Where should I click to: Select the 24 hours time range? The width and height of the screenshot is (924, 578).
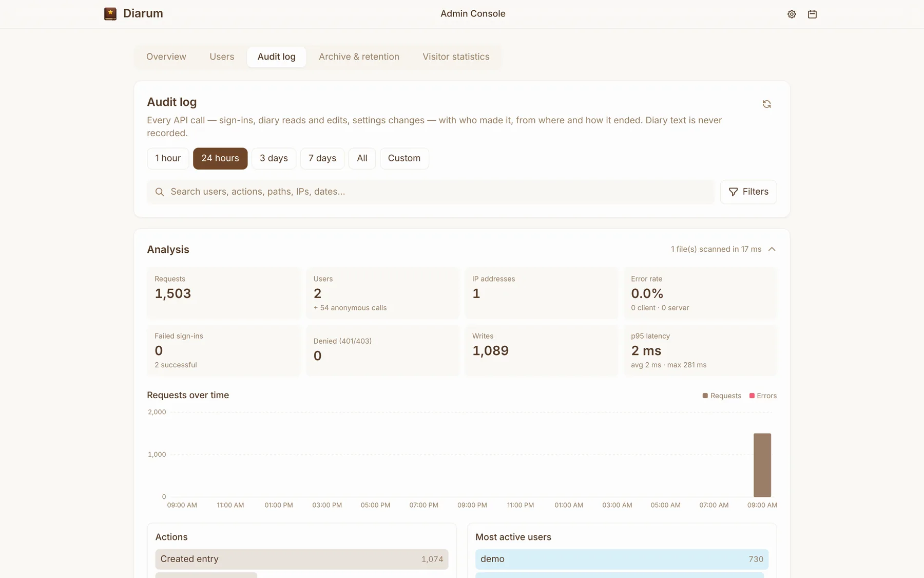point(220,158)
